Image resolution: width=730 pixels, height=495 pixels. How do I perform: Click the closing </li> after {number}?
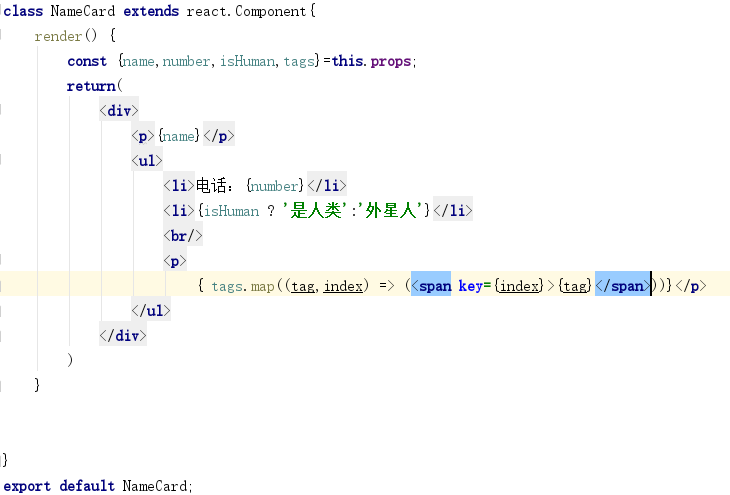[327, 186]
